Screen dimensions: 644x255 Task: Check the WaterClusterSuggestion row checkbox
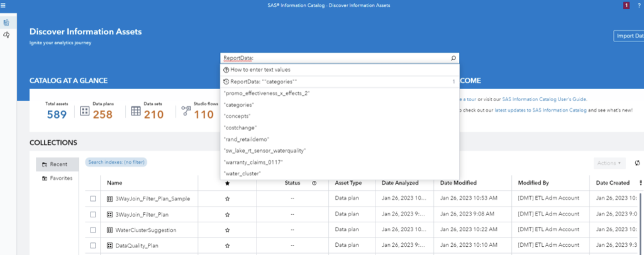[93, 230]
